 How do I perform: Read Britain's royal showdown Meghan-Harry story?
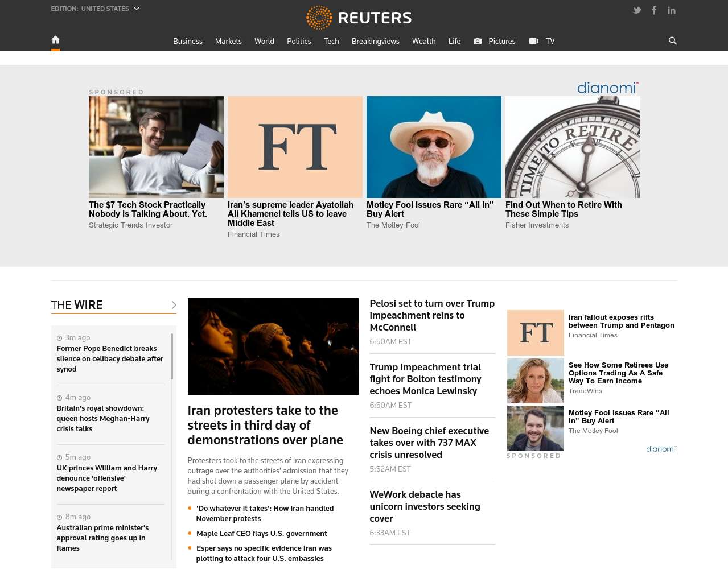(x=103, y=418)
